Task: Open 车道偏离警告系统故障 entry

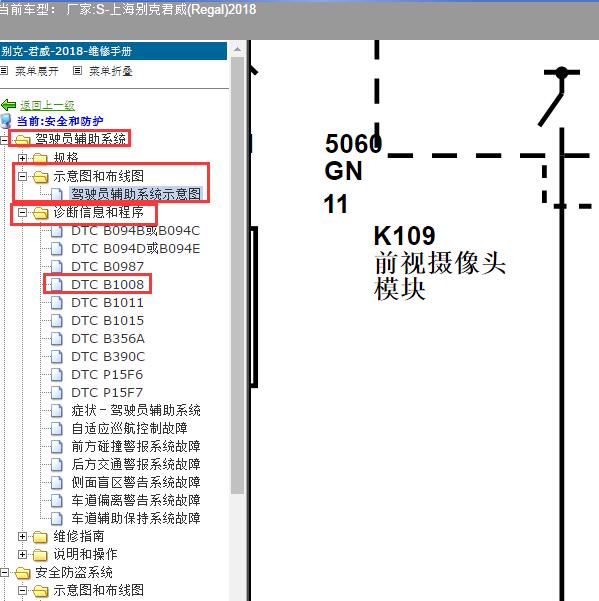Action: click(x=136, y=501)
